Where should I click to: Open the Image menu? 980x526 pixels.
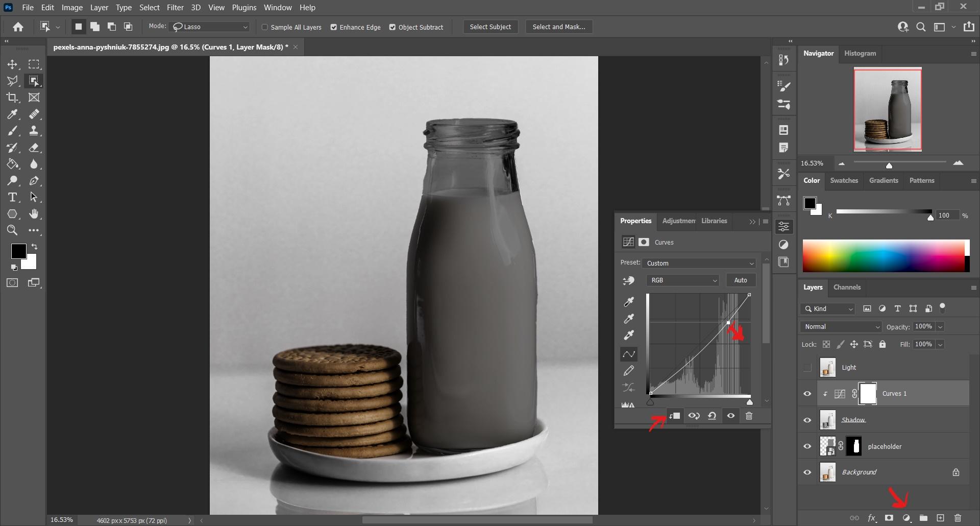point(72,8)
